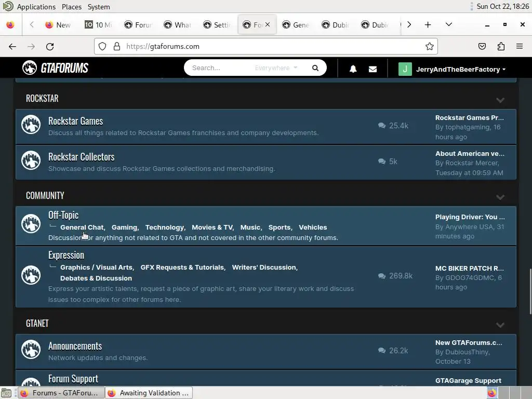The image size is (532, 399).
Task: Click the site security padlock icon
Action: click(117, 46)
